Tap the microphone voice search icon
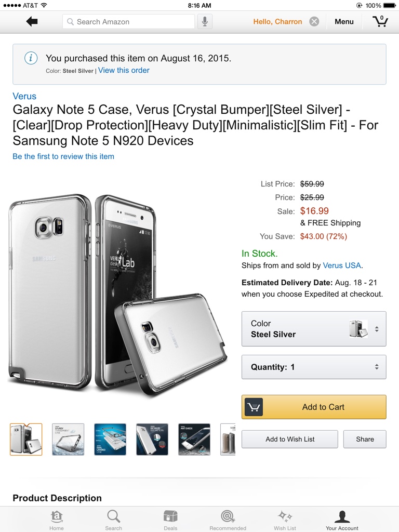The width and height of the screenshot is (399, 532). [205, 21]
